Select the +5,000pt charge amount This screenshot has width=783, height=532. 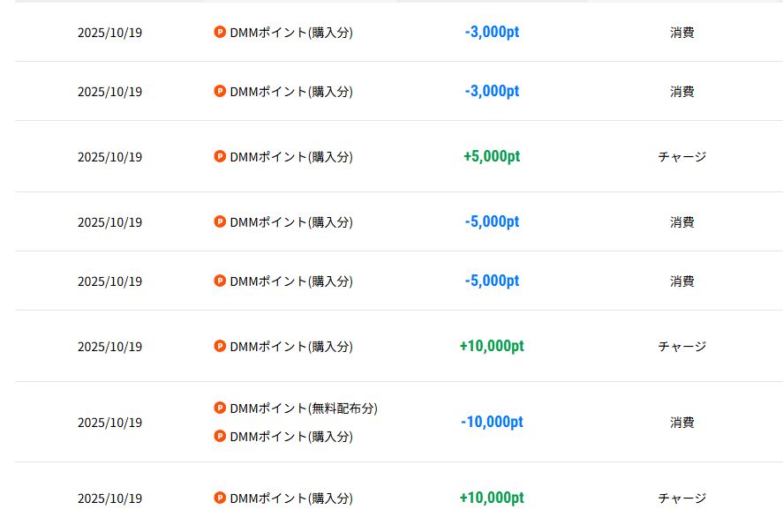point(491,156)
